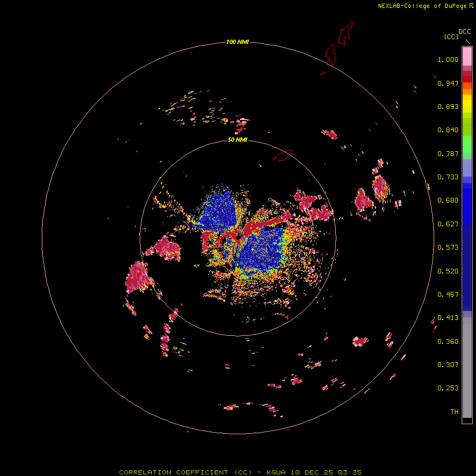Click the 0.467 legend value

tap(448, 295)
